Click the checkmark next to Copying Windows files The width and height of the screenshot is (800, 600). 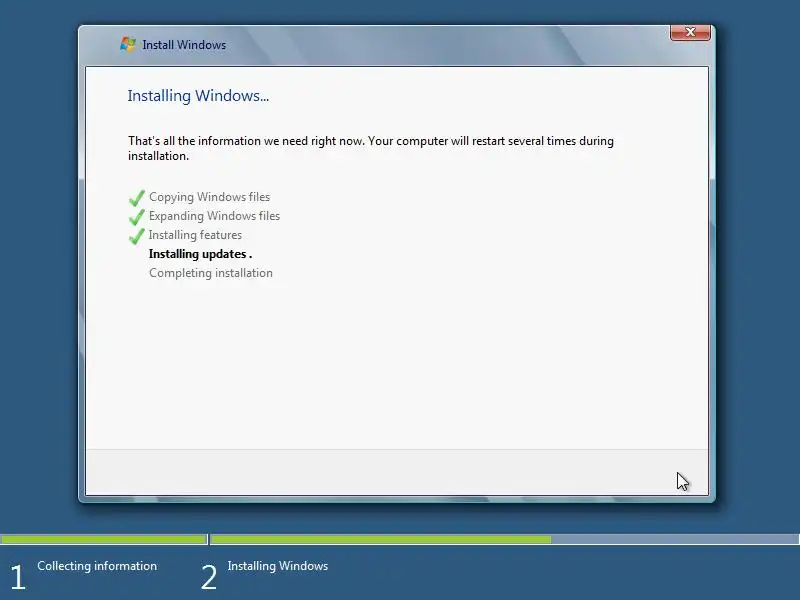pyautogui.click(x=137, y=198)
